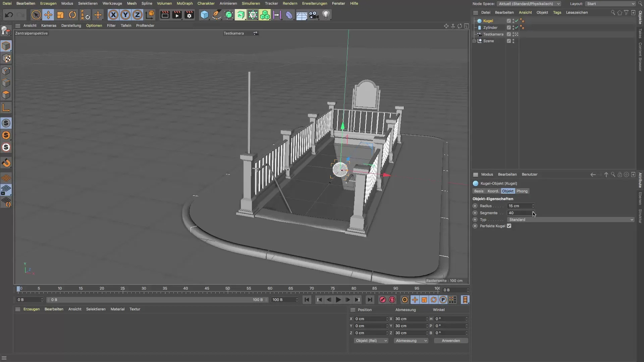Add an Extrude generator object
This screenshot has height=362, width=644.
point(240,15)
